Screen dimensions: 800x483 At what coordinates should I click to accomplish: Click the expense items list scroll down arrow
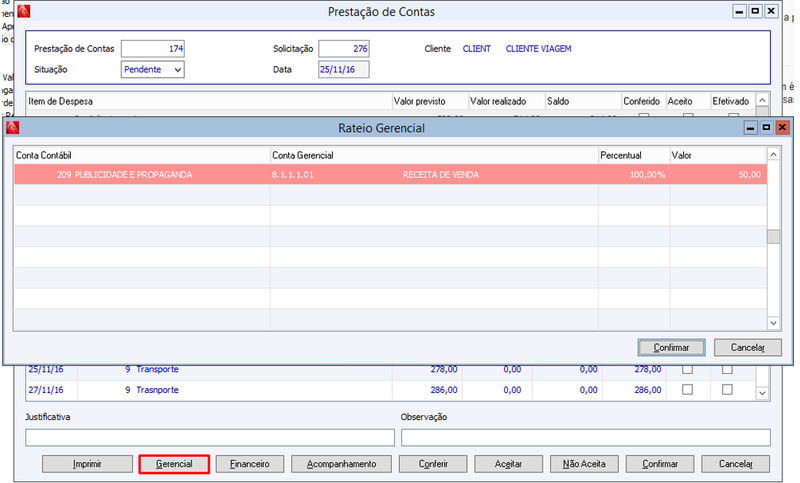[x=762, y=393]
